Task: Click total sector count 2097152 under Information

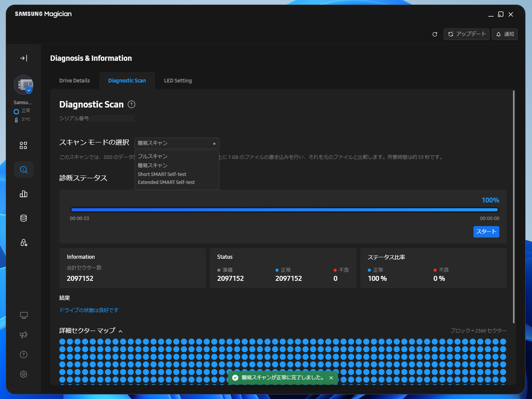Action: [80, 279]
